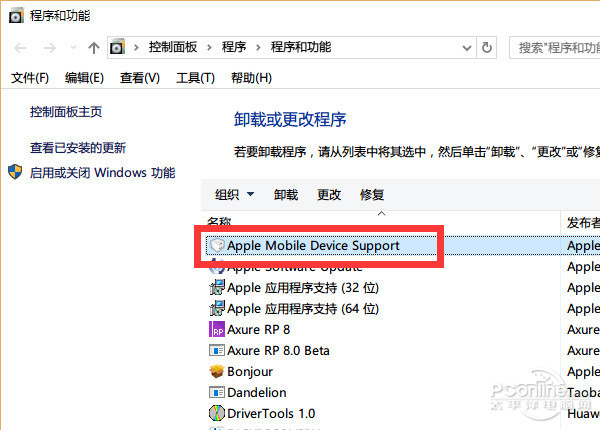Click the DriverTools 1.0 disc icon
This screenshot has height=430, width=600.
pyautogui.click(x=217, y=414)
